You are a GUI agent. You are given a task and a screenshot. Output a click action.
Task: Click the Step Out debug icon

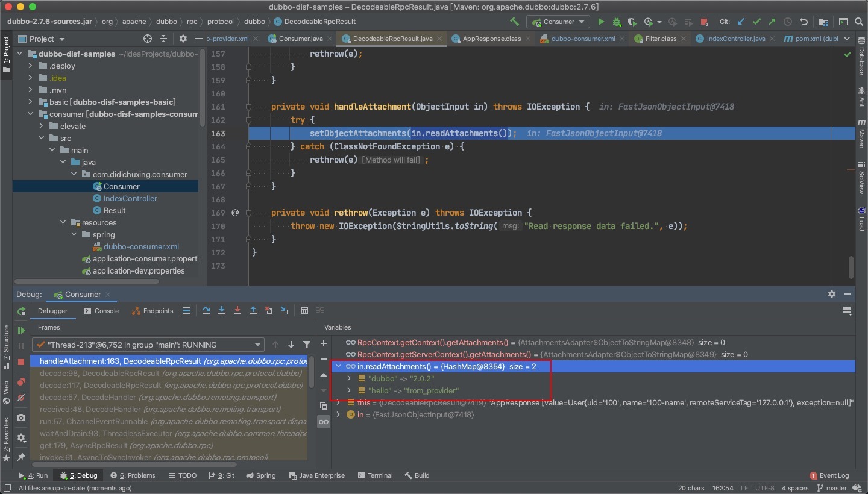coord(253,311)
